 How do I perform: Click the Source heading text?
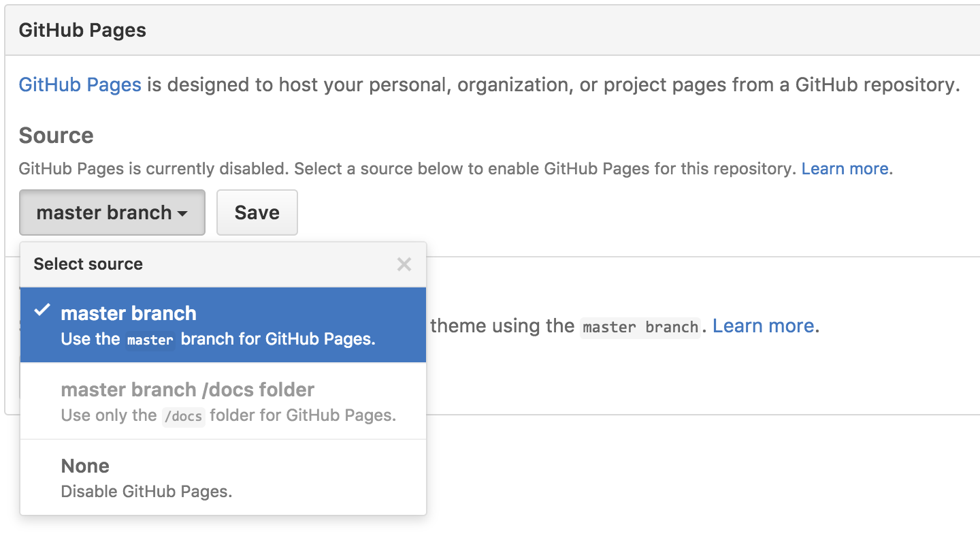point(56,136)
